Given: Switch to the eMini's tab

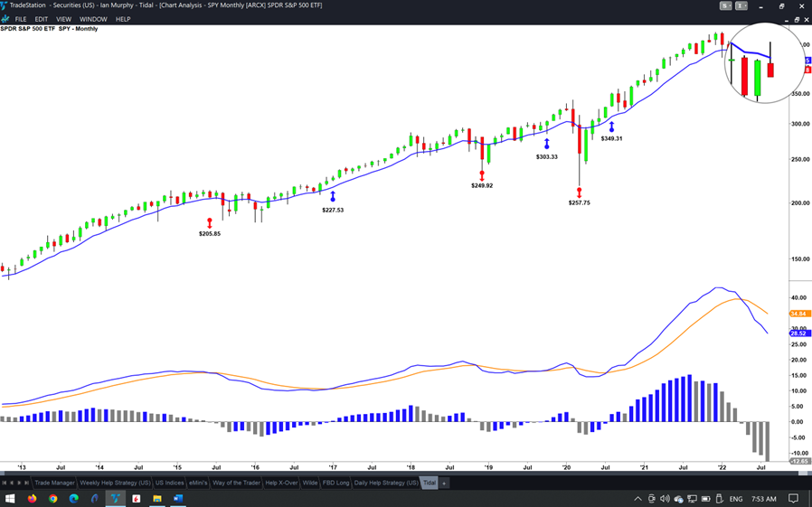Looking at the screenshot, I should [x=198, y=483].
